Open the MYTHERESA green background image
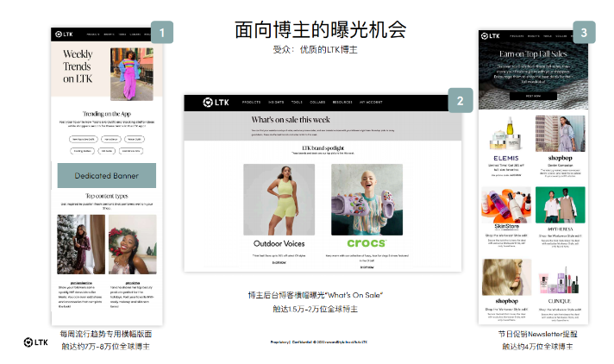 pyautogui.click(x=561, y=204)
